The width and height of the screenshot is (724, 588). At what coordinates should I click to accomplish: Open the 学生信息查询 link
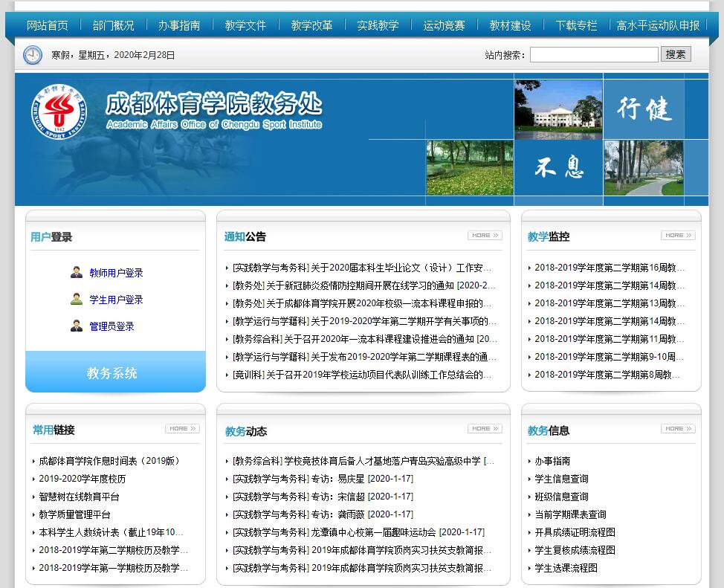pyautogui.click(x=561, y=479)
